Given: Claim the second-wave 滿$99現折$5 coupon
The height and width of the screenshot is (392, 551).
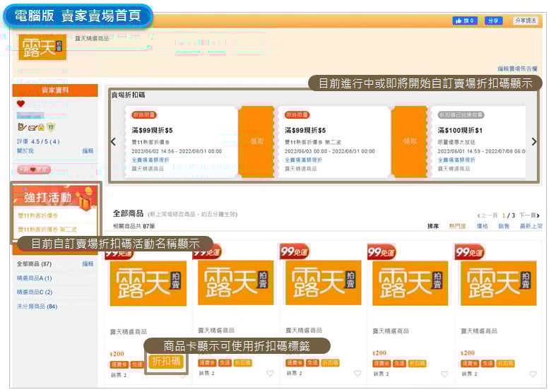Looking at the screenshot, I should point(410,141).
